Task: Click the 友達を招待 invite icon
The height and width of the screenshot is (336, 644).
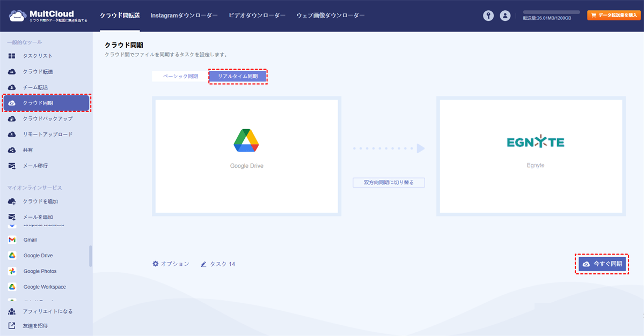Action: (x=12, y=325)
